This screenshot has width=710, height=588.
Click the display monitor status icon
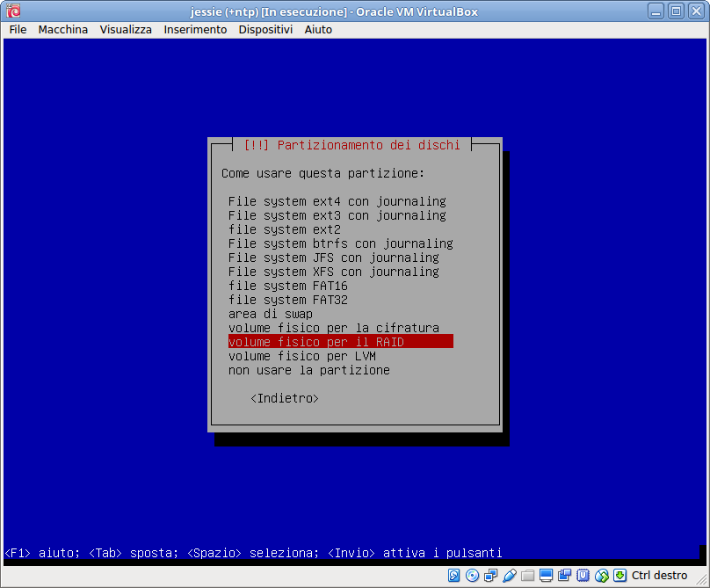[x=546, y=576]
